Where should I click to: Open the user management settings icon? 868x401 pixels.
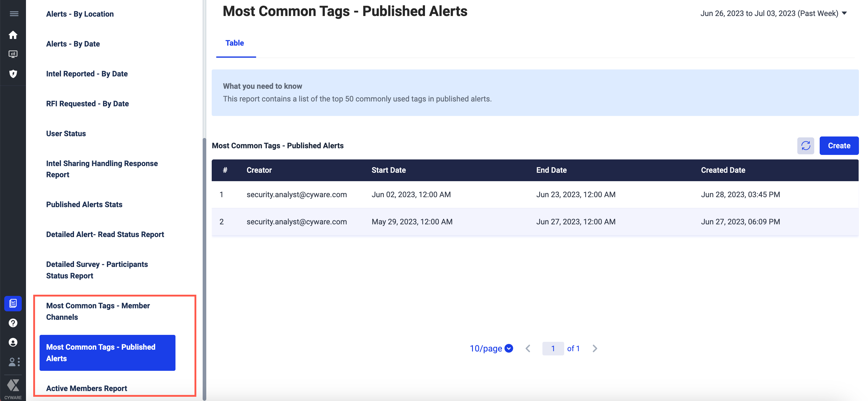coord(14,361)
